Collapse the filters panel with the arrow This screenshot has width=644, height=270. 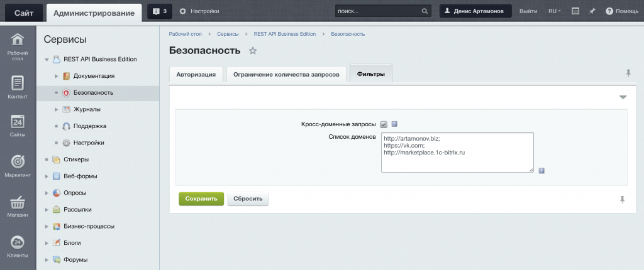[x=623, y=97]
